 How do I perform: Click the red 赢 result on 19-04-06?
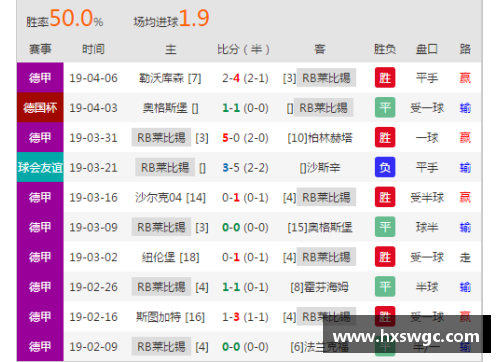(465, 78)
